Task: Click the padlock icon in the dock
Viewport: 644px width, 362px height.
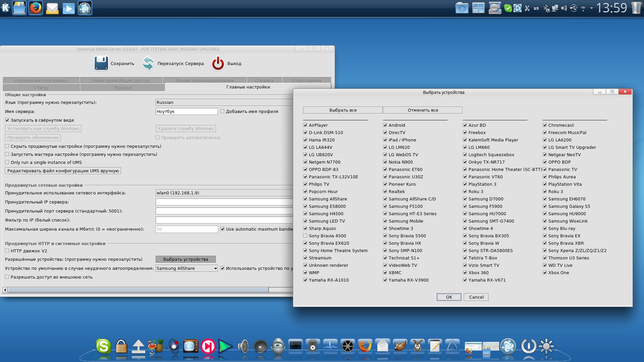Action: pyautogui.click(x=121, y=346)
